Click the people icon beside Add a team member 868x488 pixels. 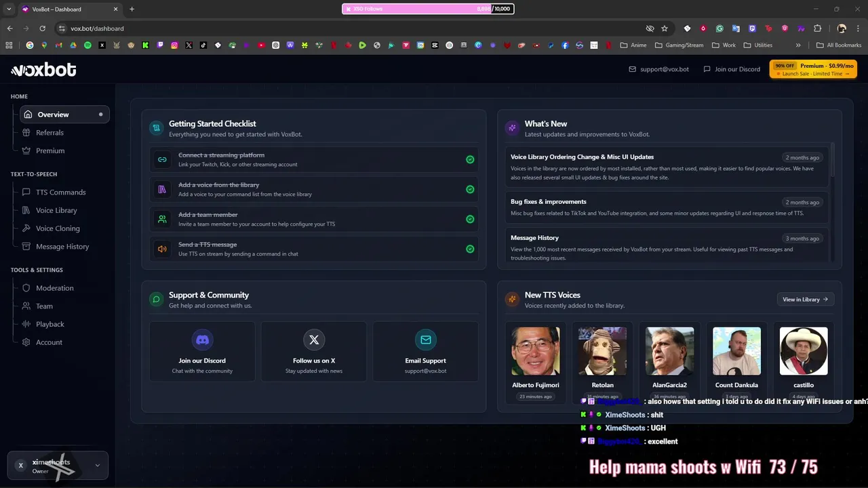pos(162,219)
